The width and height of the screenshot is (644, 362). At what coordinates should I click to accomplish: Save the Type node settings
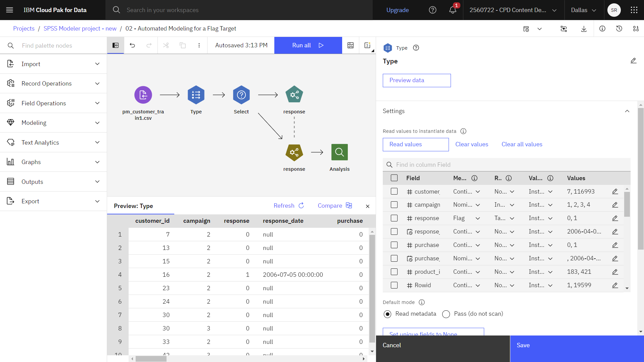(x=577, y=349)
